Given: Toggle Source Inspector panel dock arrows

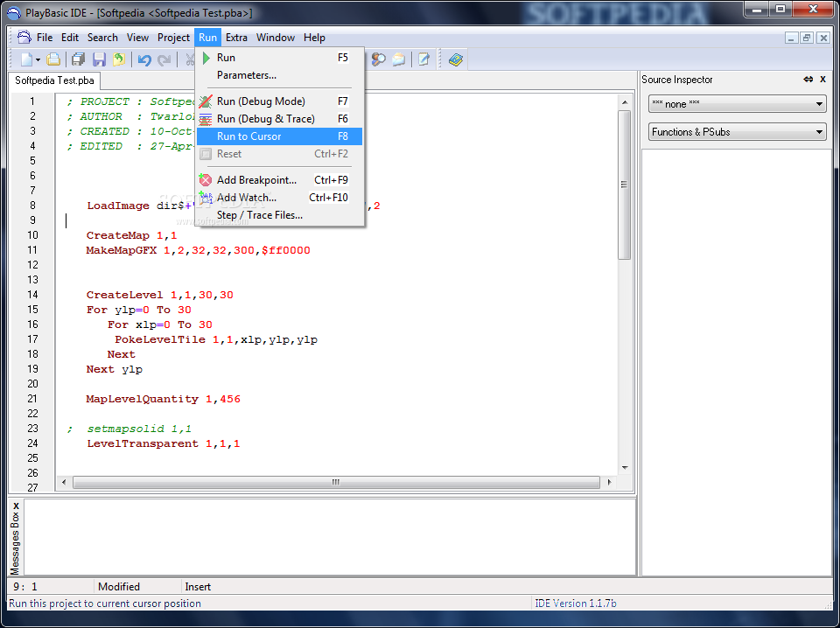Looking at the screenshot, I should [808, 80].
